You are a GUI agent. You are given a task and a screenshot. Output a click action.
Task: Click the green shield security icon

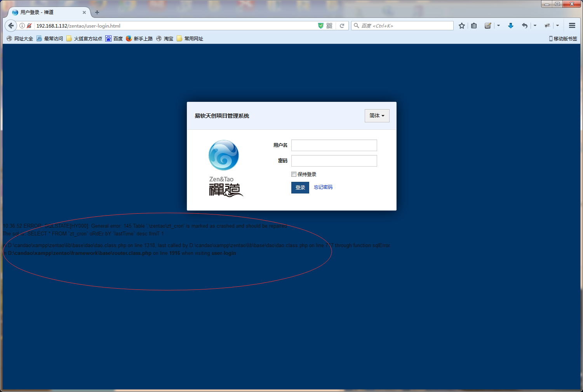(x=321, y=26)
